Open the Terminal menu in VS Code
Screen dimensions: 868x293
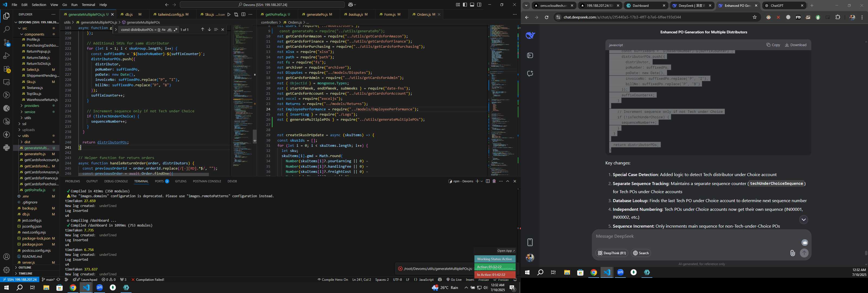click(x=88, y=5)
